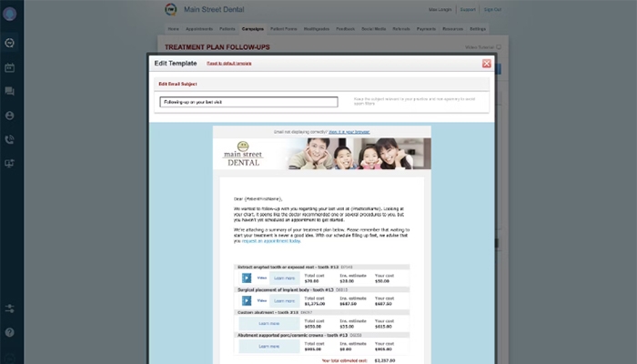Viewport: 637px width, 364px height.
Task: Click the Main Street Dental header logo
Action: pos(171,9)
